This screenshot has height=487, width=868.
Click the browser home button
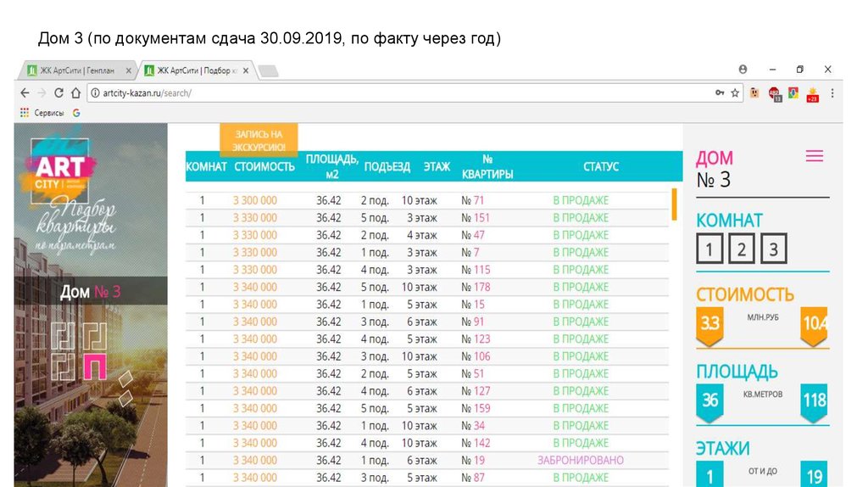click(76, 93)
